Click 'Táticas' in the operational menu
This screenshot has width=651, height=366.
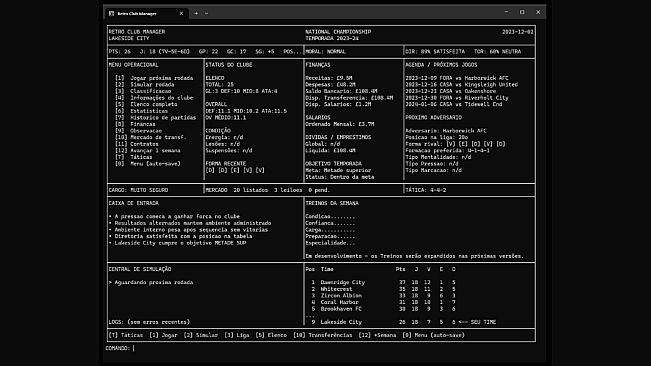pos(134,157)
